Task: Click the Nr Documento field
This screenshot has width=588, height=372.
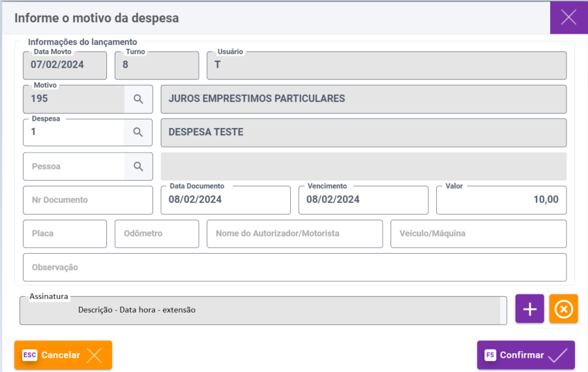Action: pos(87,200)
